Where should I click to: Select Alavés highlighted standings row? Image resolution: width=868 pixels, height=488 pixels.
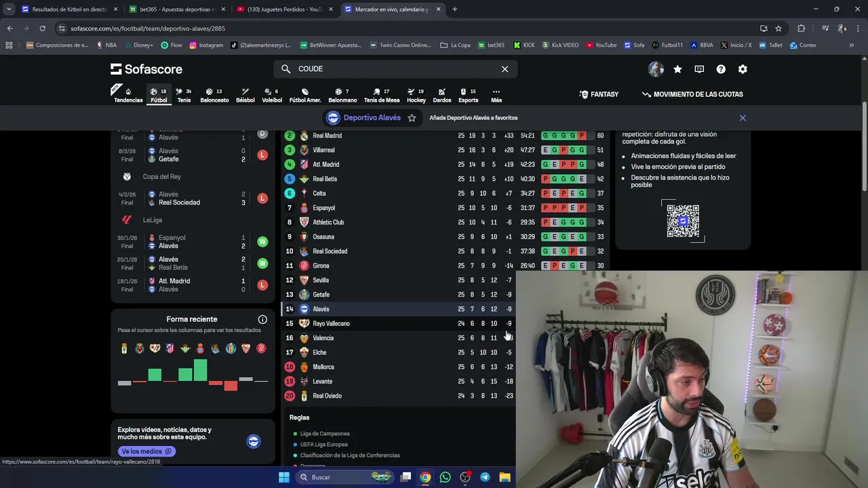click(x=399, y=309)
